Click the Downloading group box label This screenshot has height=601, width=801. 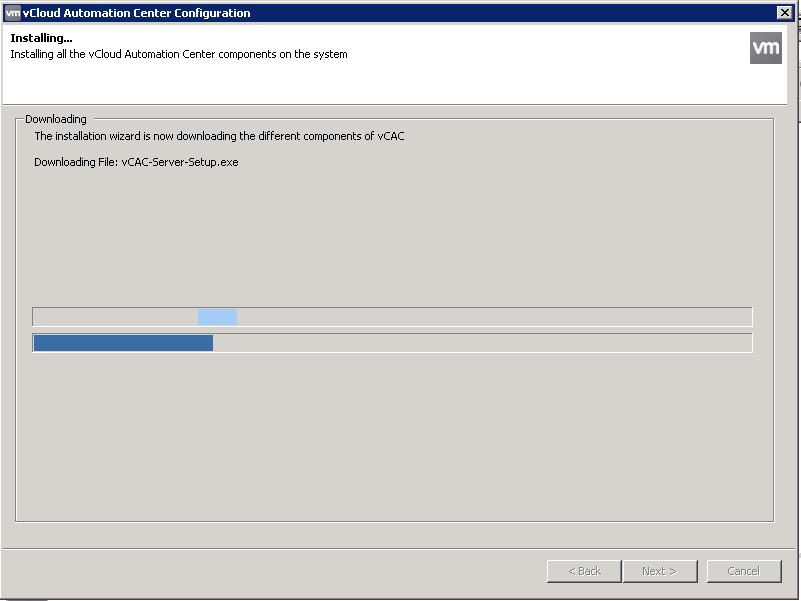56,119
